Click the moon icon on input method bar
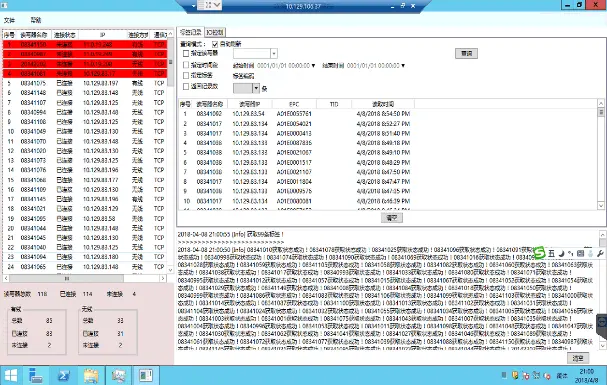607x385 pixels. click(x=561, y=253)
